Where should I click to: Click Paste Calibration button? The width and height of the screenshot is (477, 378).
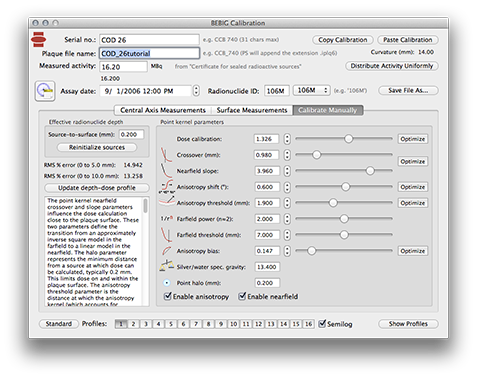pyautogui.click(x=408, y=40)
